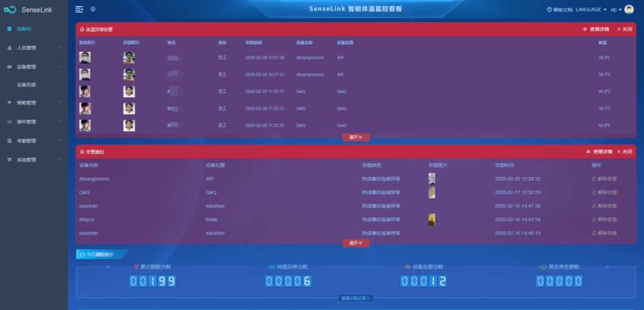
Task: Click 查看识别记录 button at bottom
Action: tap(355, 299)
